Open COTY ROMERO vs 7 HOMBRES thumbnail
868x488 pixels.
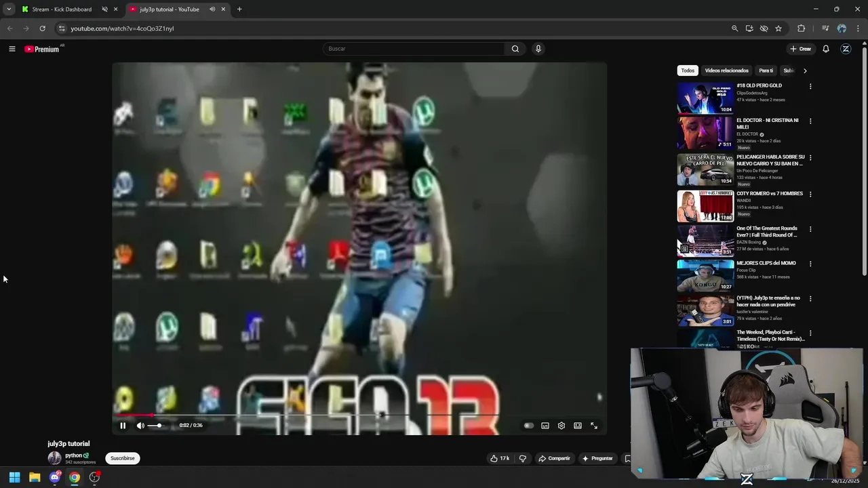[x=705, y=206]
